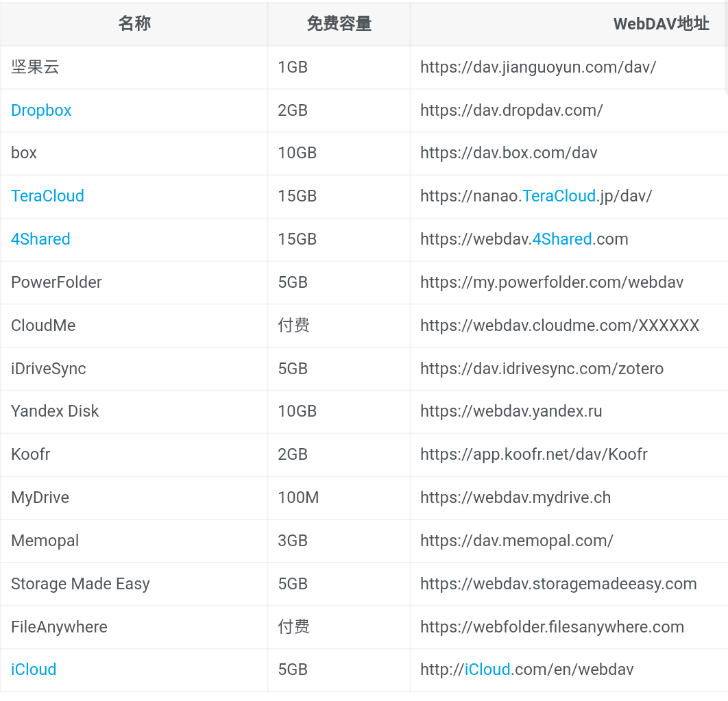The width and height of the screenshot is (728, 701).
Task: Select the PowerFolder row name
Action: 56,282
